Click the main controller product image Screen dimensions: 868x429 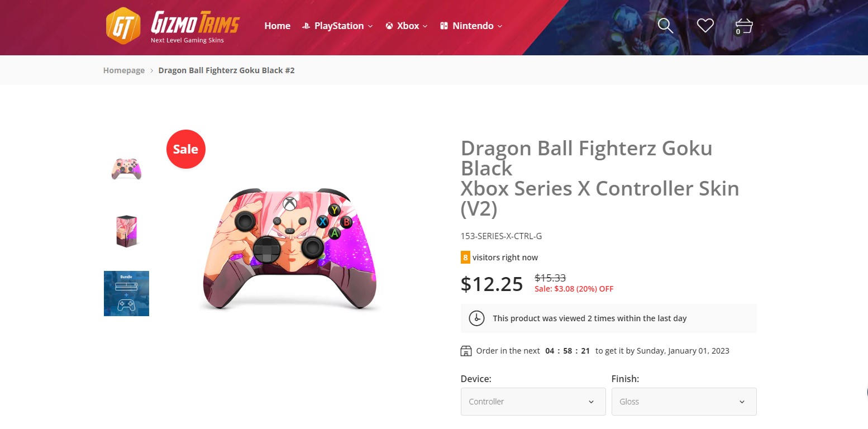[x=289, y=249]
